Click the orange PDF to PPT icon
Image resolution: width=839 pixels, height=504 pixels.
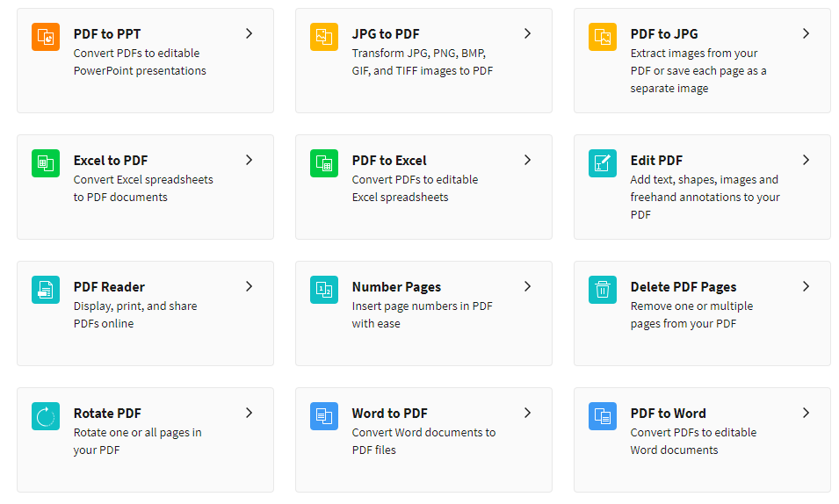pyautogui.click(x=46, y=37)
